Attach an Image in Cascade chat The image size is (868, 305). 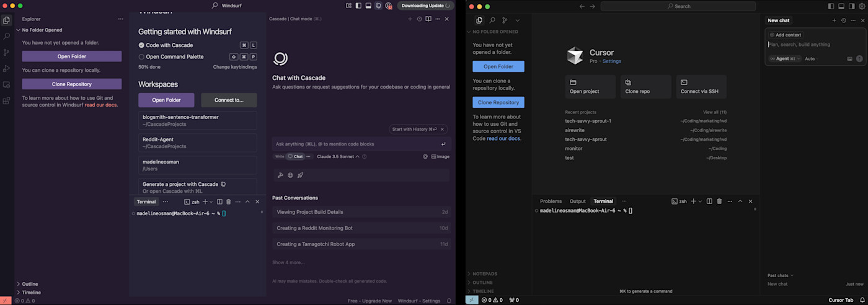point(440,157)
